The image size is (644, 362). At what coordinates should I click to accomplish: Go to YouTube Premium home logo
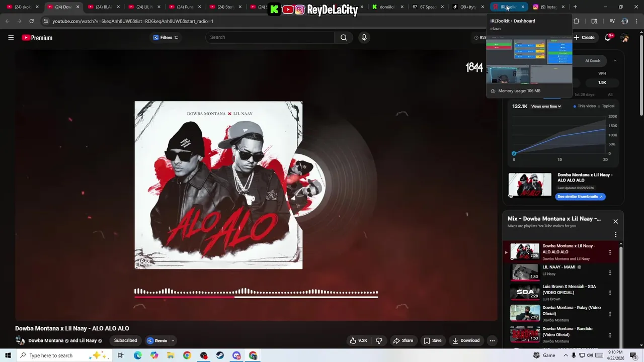(x=37, y=38)
